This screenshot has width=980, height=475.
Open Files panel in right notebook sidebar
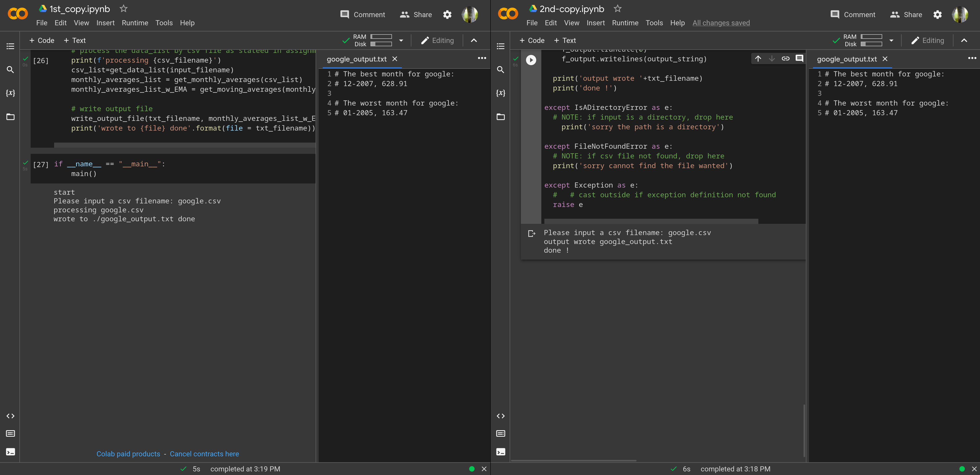click(501, 117)
